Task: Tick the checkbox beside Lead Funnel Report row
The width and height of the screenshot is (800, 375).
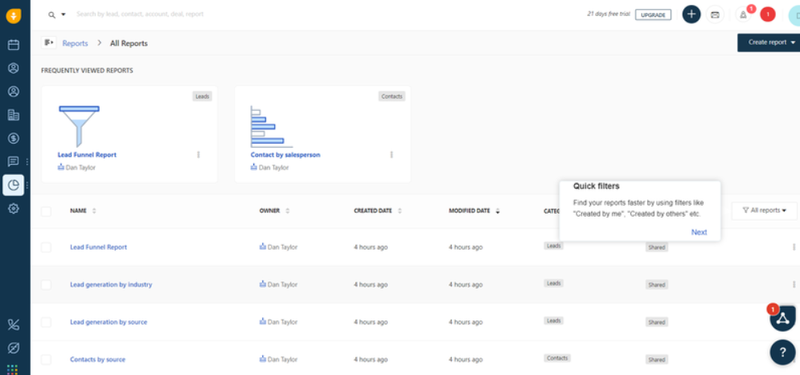Action: coord(46,247)
